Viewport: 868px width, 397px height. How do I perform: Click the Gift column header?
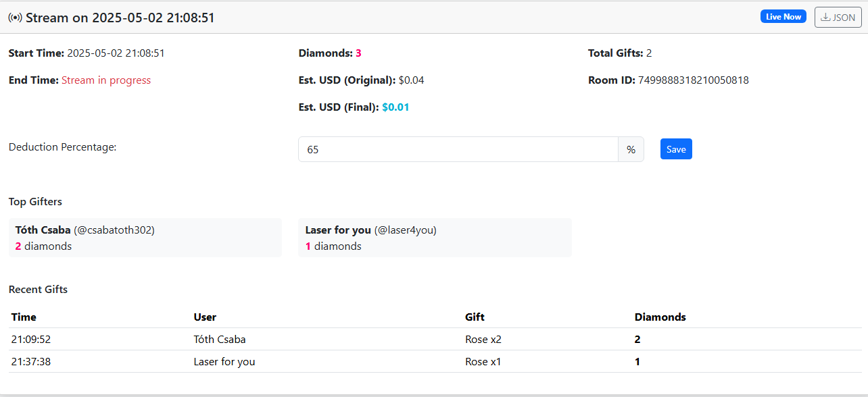click(475, 317)
